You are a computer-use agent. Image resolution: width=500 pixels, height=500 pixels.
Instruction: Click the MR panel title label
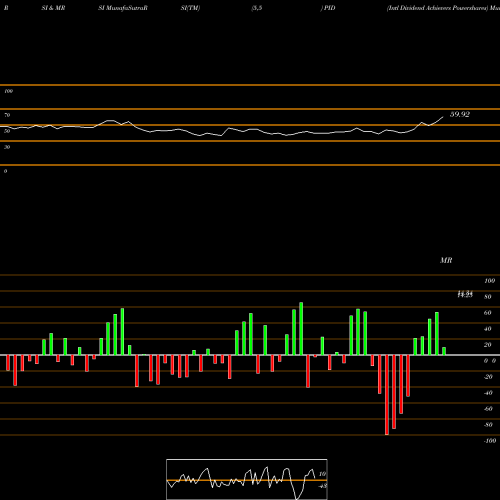446,260
